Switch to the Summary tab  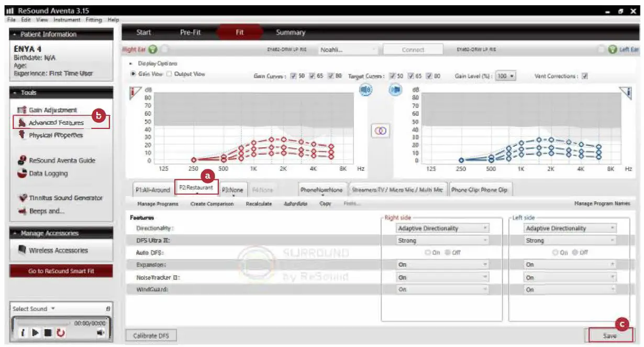(x=291, y=32)
